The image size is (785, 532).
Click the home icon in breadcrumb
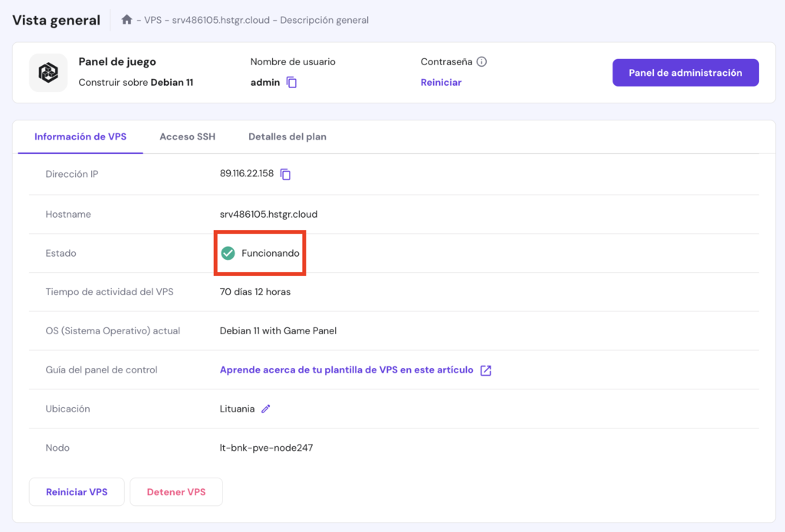pos(126,20)
